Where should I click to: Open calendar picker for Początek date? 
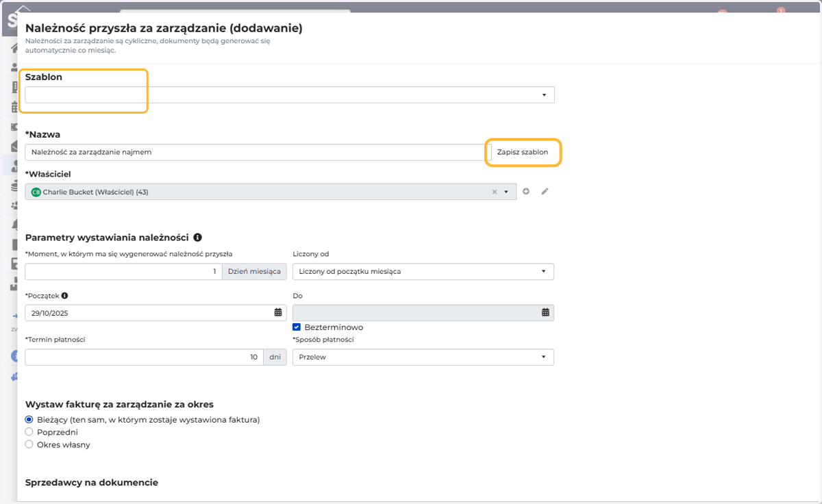[x=278, y=312]
